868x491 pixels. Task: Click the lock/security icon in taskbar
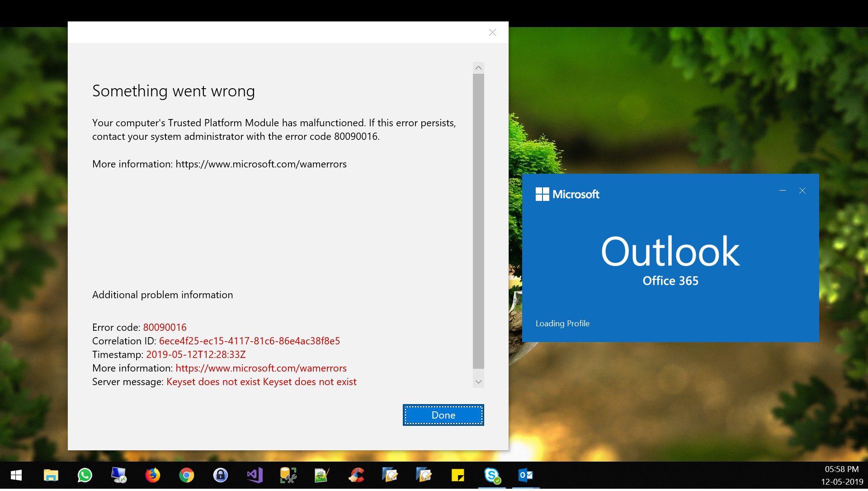pyautogui.click(x=221, y=476)
